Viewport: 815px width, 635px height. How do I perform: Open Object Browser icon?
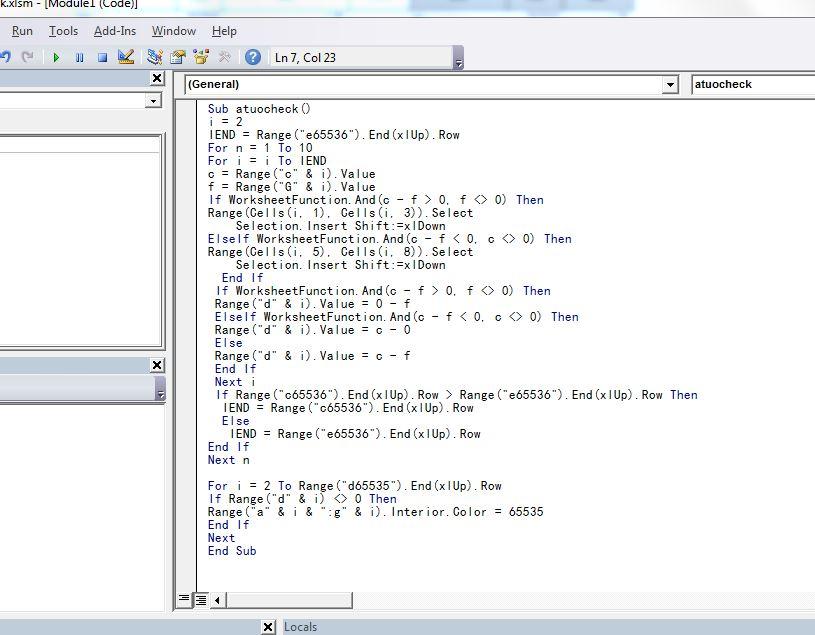click(201, 57)
